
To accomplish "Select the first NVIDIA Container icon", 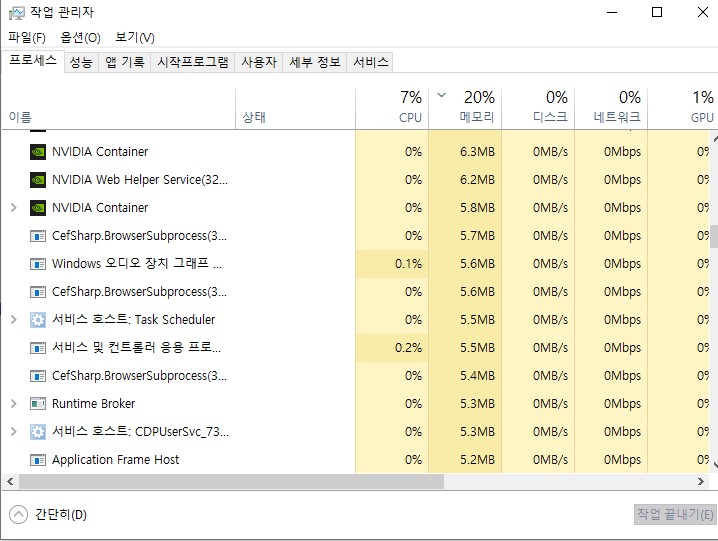I will (38, 152).
